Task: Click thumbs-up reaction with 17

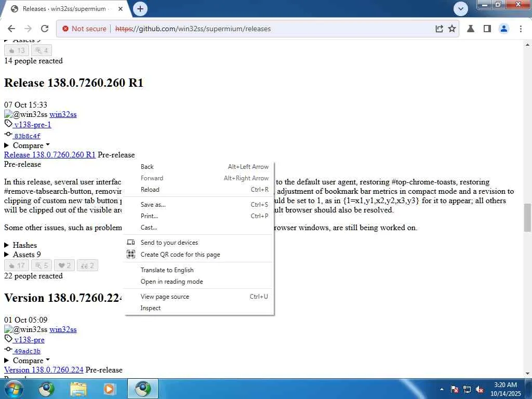Action: pos(17,265)
